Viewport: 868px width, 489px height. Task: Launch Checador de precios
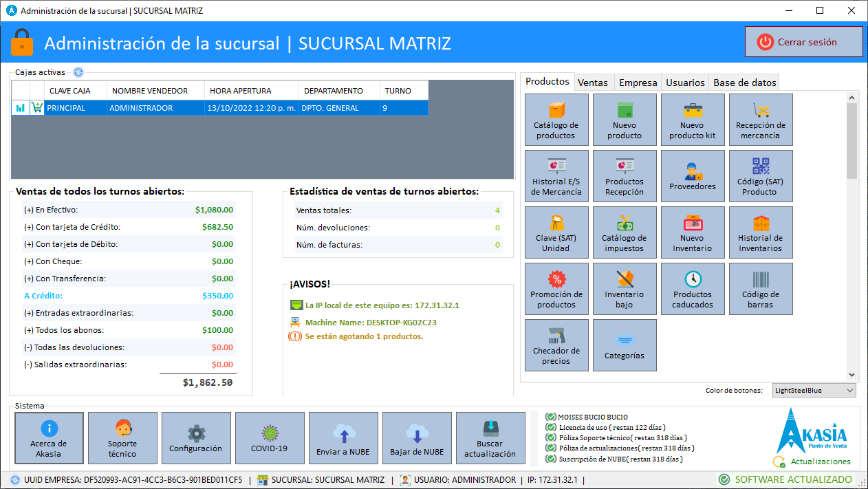pyautogui.click(x=556, y=345)
